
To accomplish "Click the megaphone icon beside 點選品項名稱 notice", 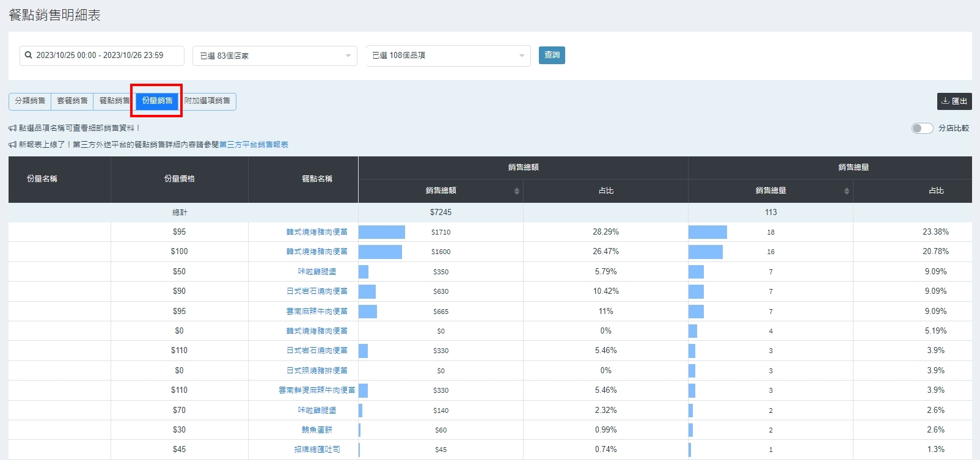I will [x=13, y=128].
